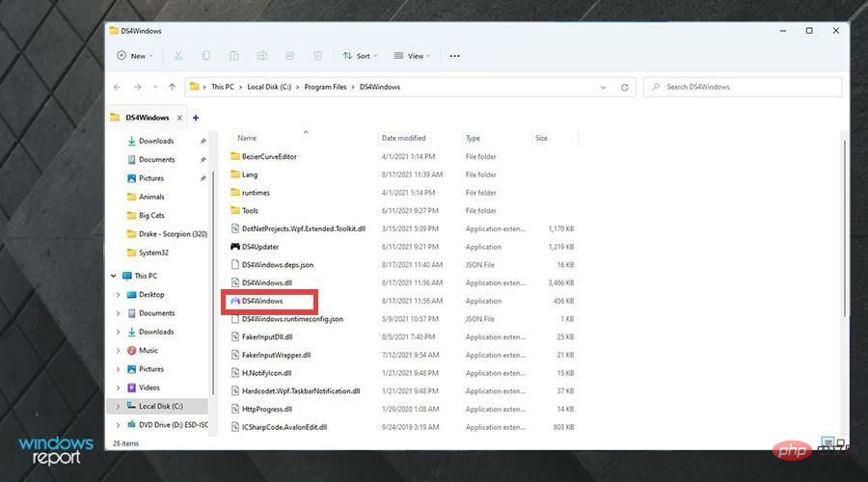Click the Delete trash icon in toolbar

[x=316, y=56]
